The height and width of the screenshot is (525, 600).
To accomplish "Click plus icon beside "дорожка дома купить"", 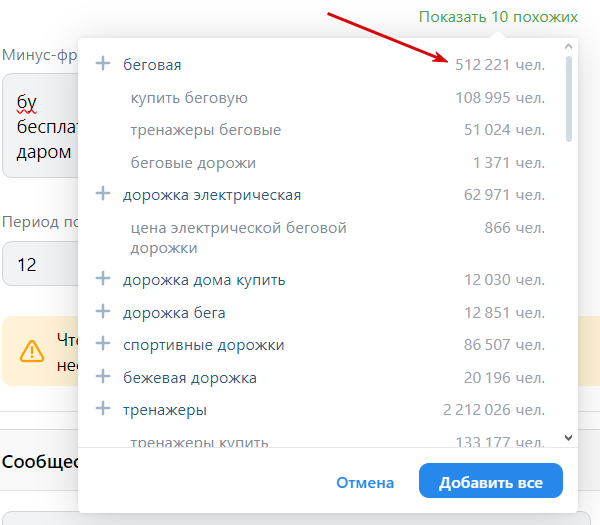I will (x=102, y=279).
